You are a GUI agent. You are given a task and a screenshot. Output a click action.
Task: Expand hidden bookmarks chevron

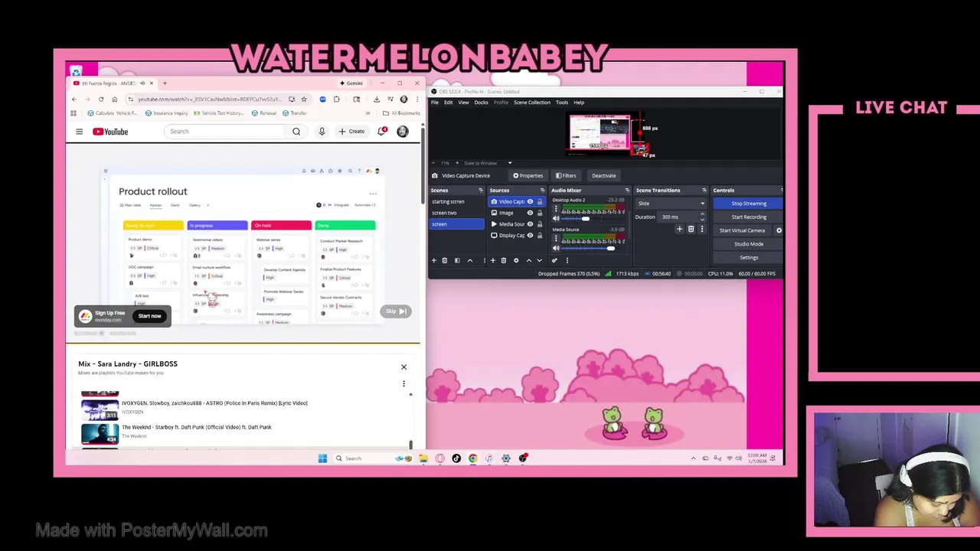[367, 113]
